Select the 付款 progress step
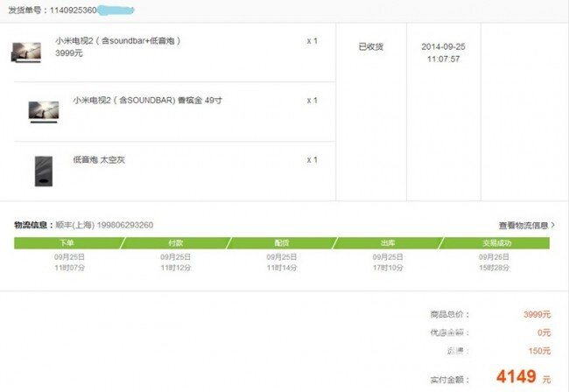 pos(176,243)
